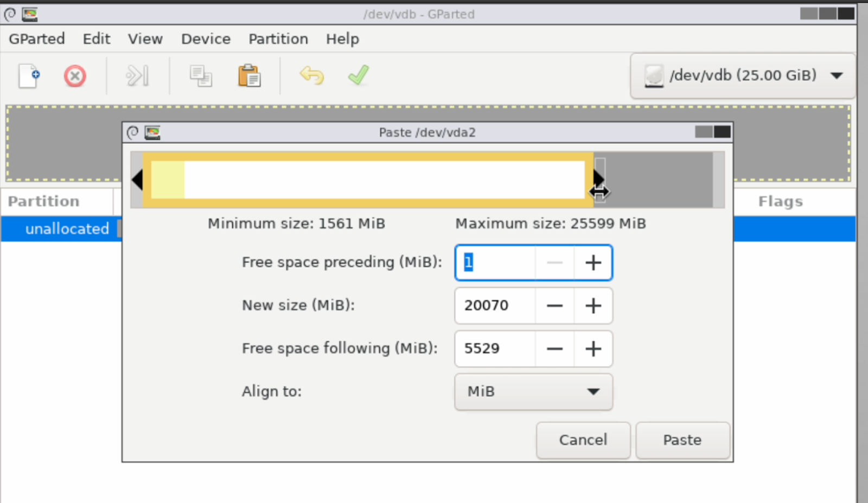Viewport: 868px width, 503px height.
Task: Click the Paste clipboard toolbar icon
Action: tap(250, 76)
